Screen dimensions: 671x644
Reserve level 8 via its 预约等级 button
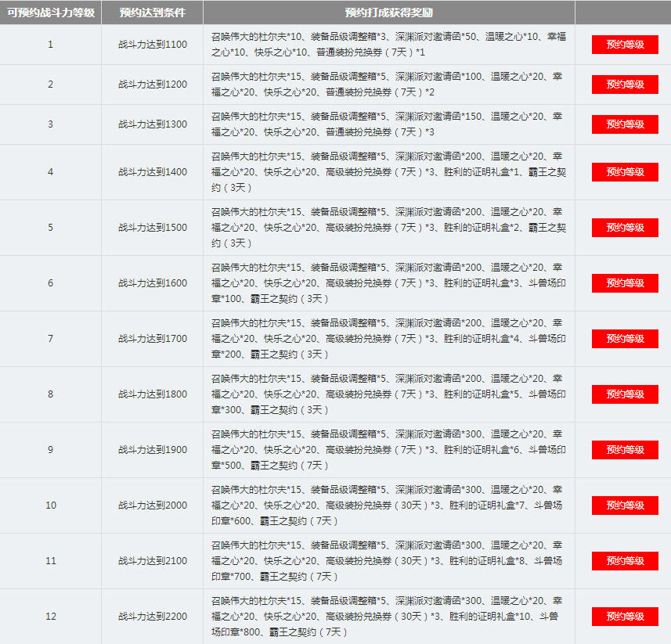(x=624, y=394)
